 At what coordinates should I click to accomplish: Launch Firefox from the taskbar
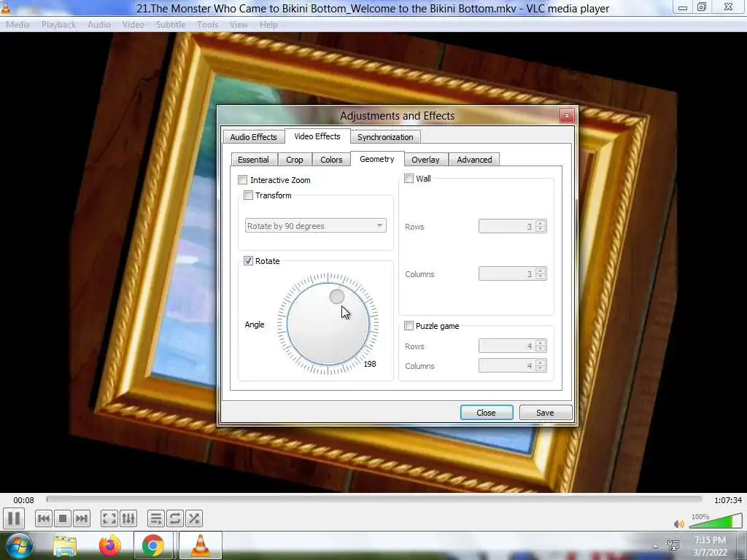click(109, 545)
